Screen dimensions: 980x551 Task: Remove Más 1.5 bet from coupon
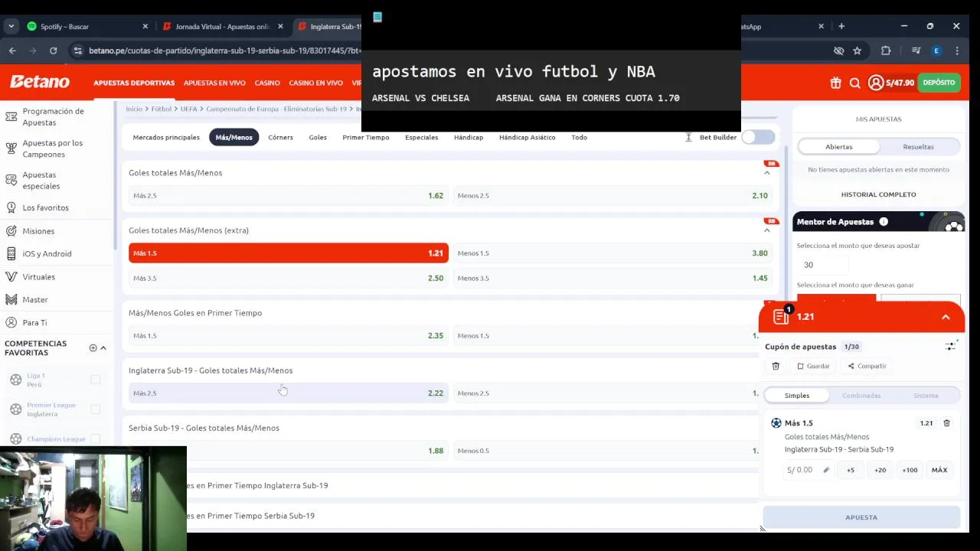946,422
